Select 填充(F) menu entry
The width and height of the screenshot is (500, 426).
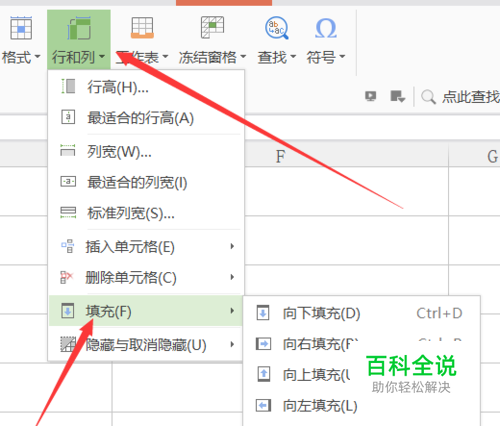point(146,311)
